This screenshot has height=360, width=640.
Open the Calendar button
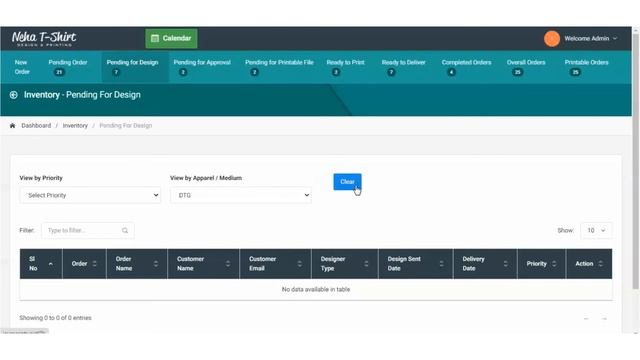pos(171,38)
